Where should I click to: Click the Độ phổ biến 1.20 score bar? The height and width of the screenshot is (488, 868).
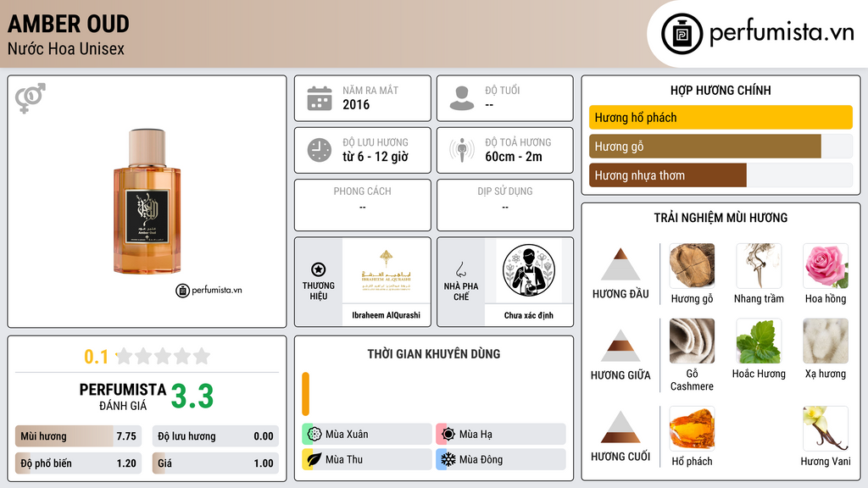(78, 463)
